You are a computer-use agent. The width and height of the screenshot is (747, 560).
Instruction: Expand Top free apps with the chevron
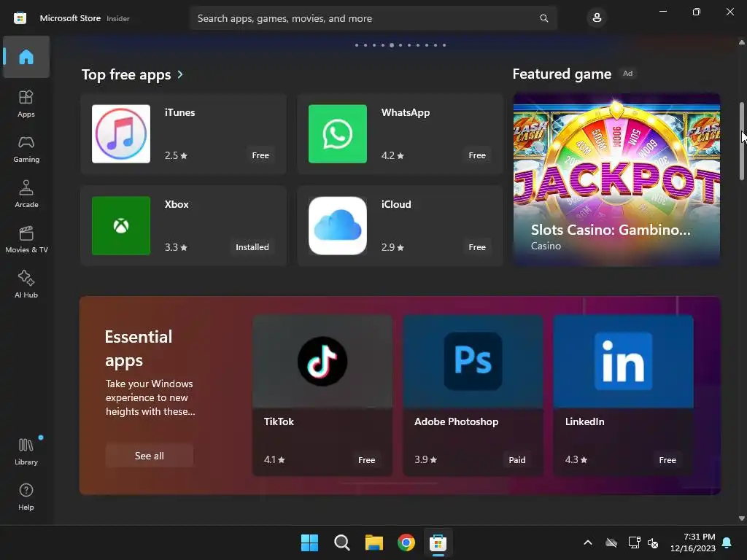[x=180, y=74]
